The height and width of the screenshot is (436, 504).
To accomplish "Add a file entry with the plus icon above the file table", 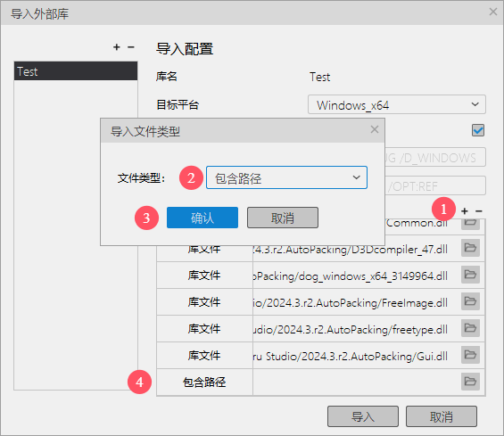I will click(x=465, y=211).
